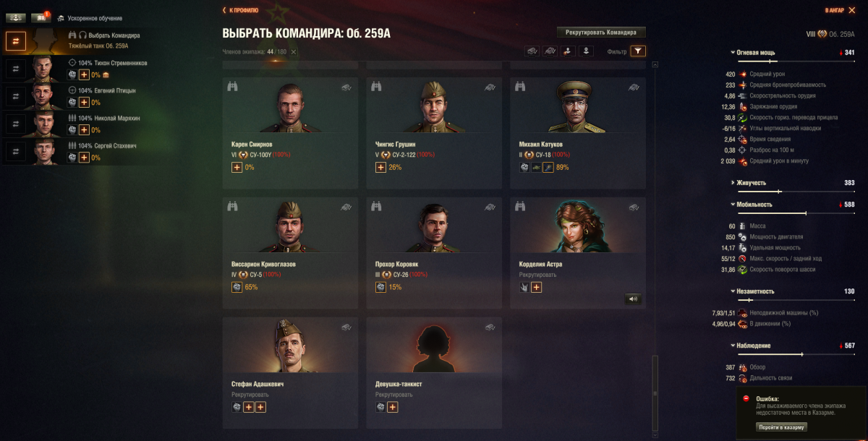This screenshot has width=868, height=441.
Task: Toggle the first tank-in-vehicle filter button
Action: [532, 51]
